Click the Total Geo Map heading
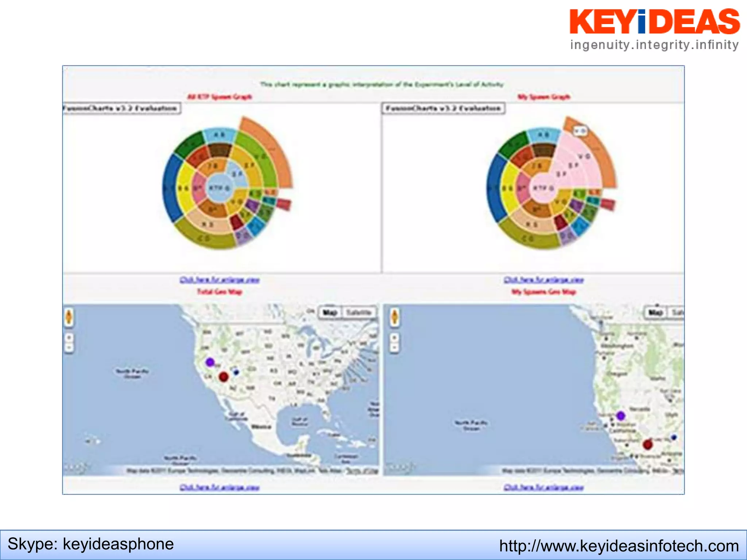 220,292
